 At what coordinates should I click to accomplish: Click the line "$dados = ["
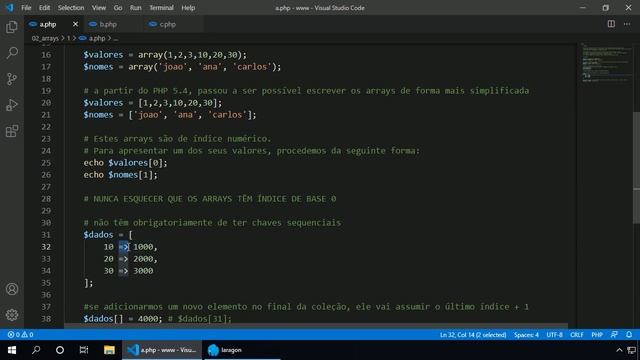point(108,235)
